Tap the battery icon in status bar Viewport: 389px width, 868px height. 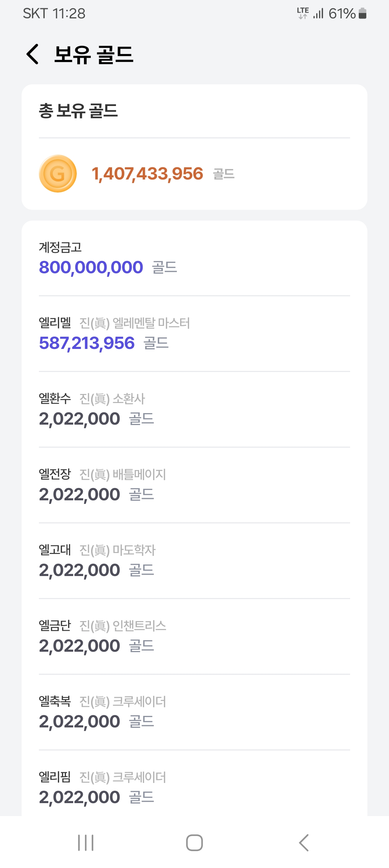[x=362, y=14]
